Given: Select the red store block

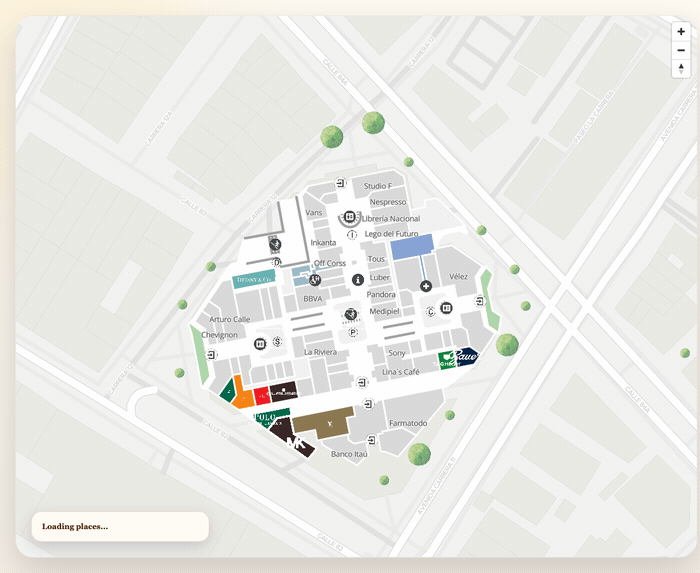Looking at the screenshot, I should 262,396.
